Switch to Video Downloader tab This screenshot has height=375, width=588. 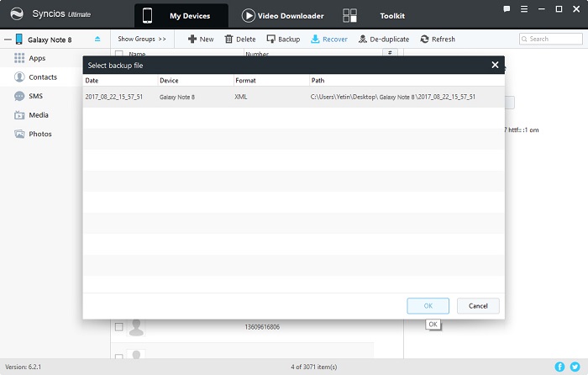click(282, 16)
